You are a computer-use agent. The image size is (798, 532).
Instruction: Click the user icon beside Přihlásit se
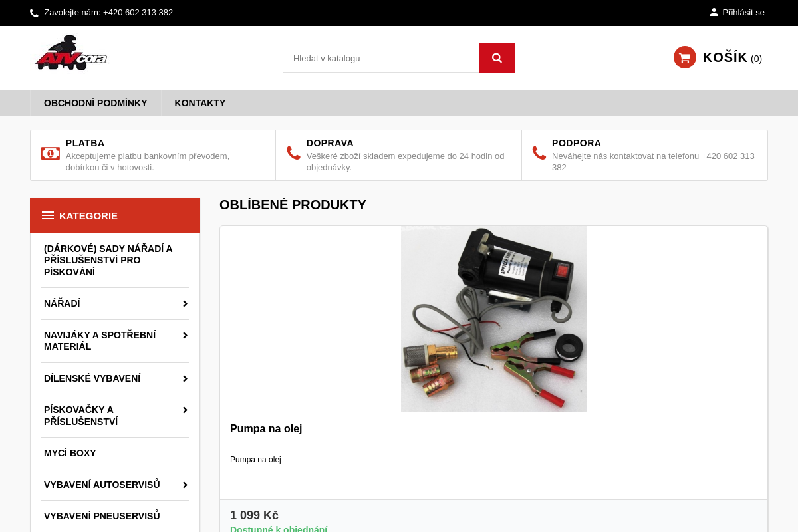pos(714,12)
